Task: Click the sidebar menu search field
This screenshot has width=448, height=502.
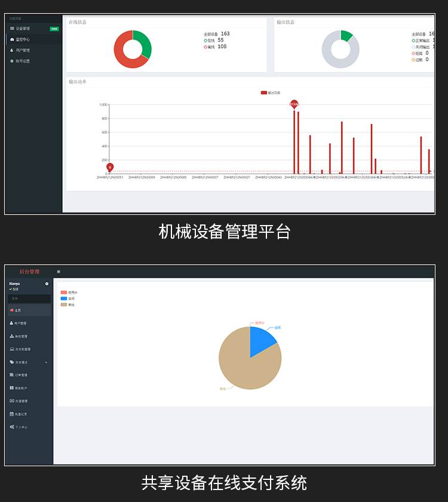Action: click(x=29, y=298)
